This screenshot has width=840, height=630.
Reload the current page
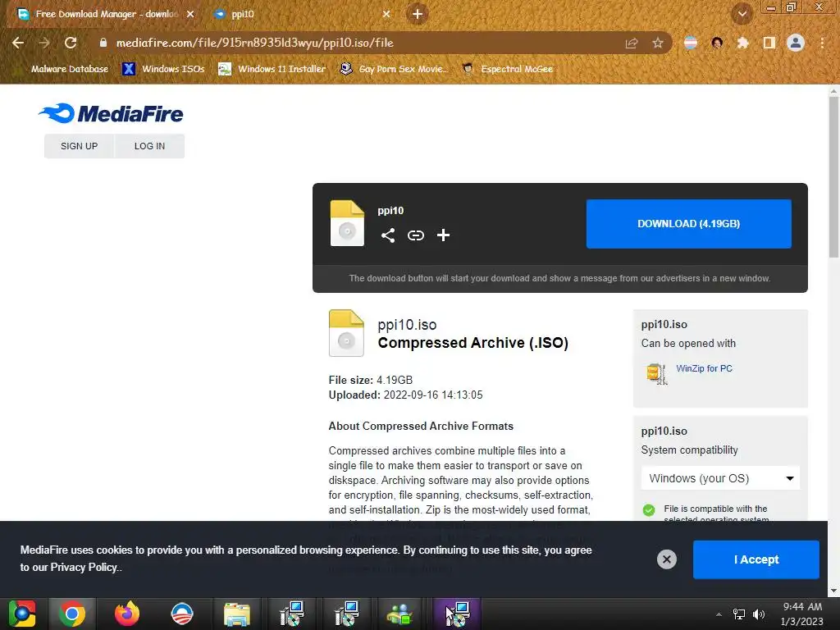(71, 43)
